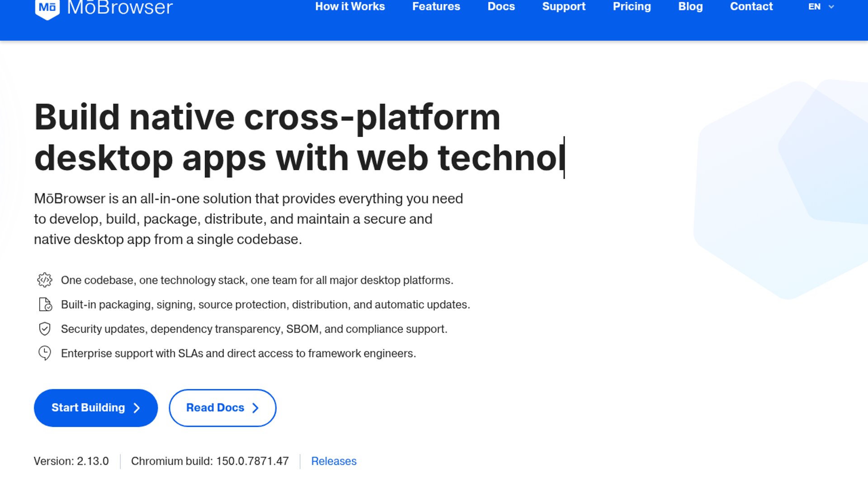Screen dimensions: 868x488
Task: Click the Version: 2.13.0 text
Action: pos(71,461)
